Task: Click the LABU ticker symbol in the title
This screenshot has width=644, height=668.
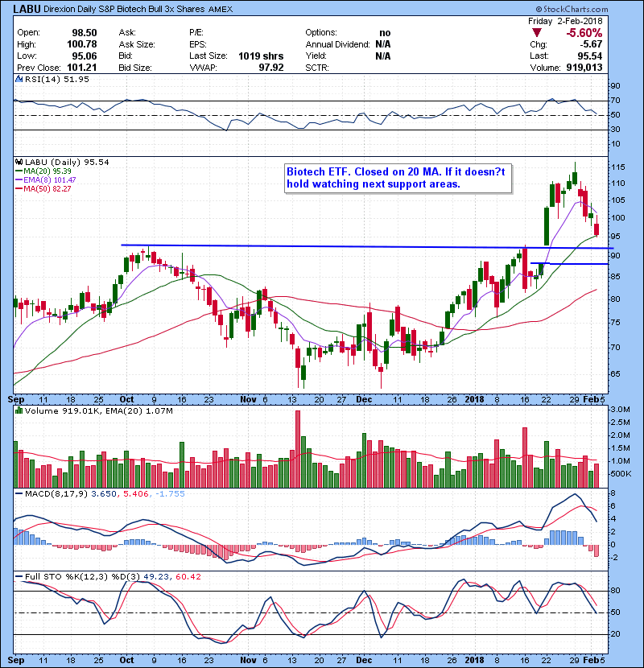Action: (27, 9)
